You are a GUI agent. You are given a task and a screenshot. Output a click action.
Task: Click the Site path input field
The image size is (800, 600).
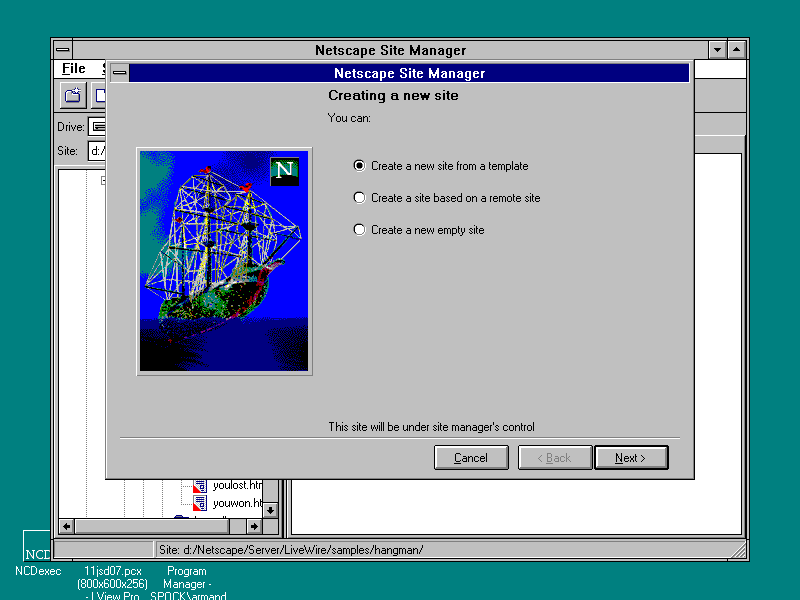[97, 151]
